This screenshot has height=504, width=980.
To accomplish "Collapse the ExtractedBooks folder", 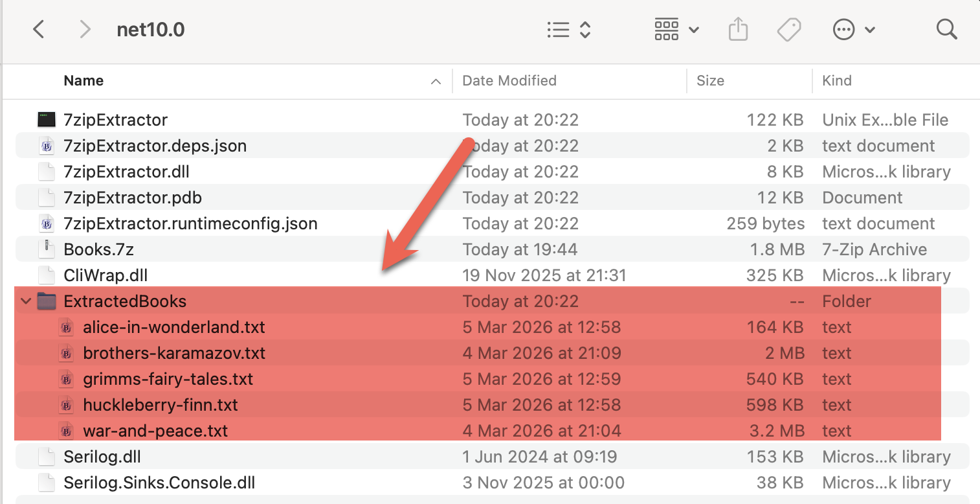I will (x=25, y=301).
